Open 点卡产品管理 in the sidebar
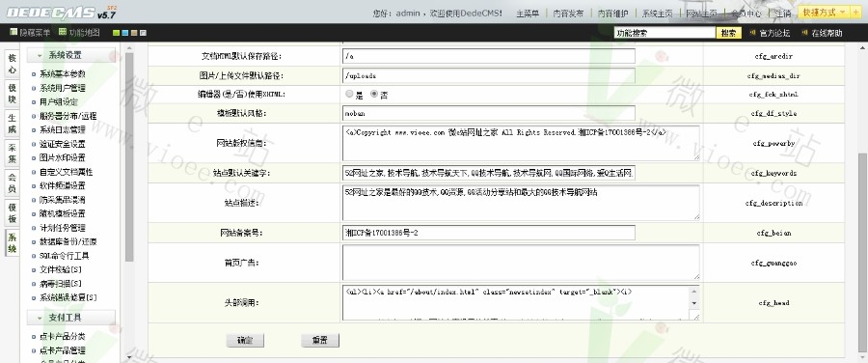This screenshot has height=363, width=868. click(63, 350)
